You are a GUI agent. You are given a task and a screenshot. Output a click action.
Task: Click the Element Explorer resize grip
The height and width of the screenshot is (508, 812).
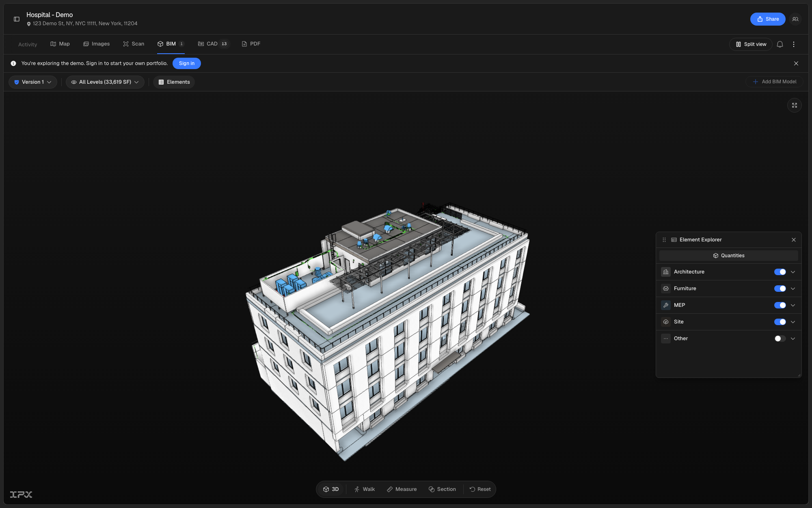pos(799,375)
